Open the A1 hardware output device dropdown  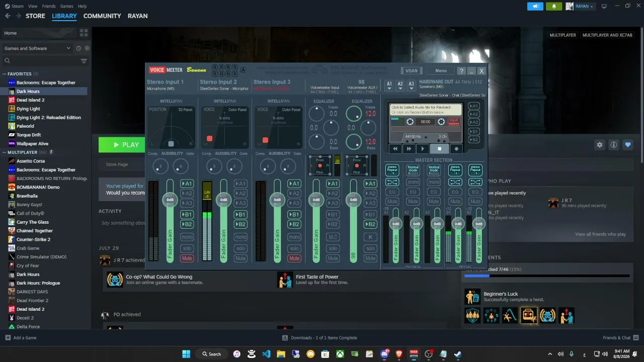click(x=389, y=85)
